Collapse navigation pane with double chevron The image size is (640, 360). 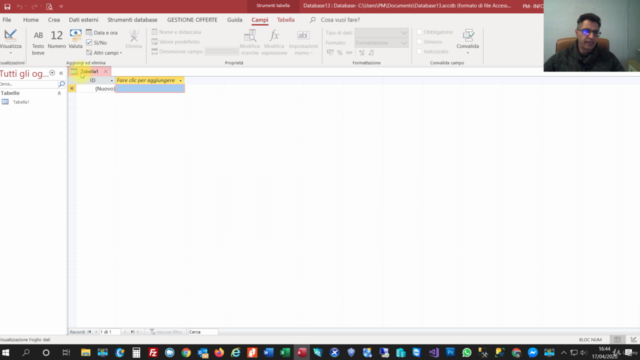pyautogui.click(x=61, y=73)
